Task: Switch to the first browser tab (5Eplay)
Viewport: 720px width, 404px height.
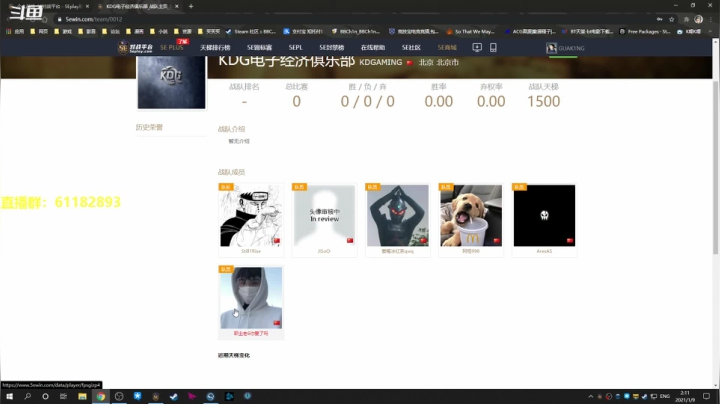Action: click(x=48, y=6)
